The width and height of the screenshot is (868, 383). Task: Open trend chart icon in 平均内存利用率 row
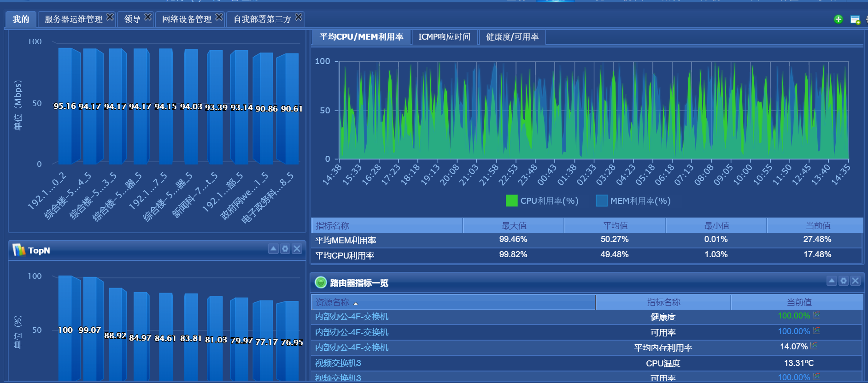click(x=814, y=346)
